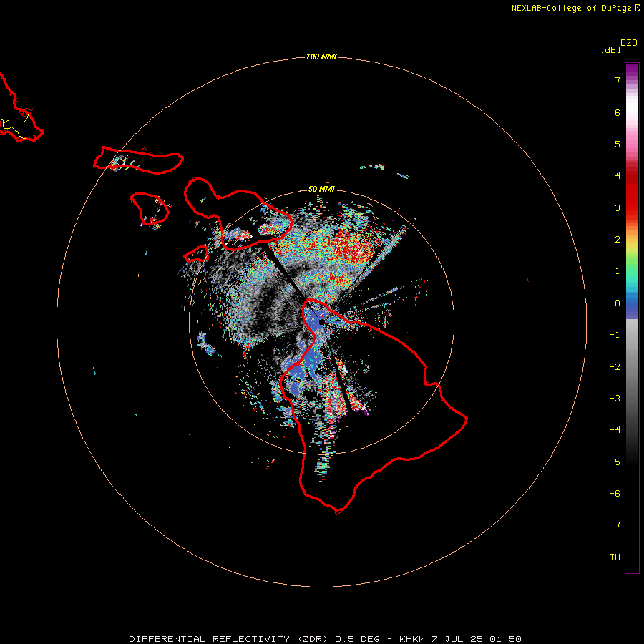644x644 pixels.
Task: Click the -6 dB value on color scale
Action: [x=615, y=494]
